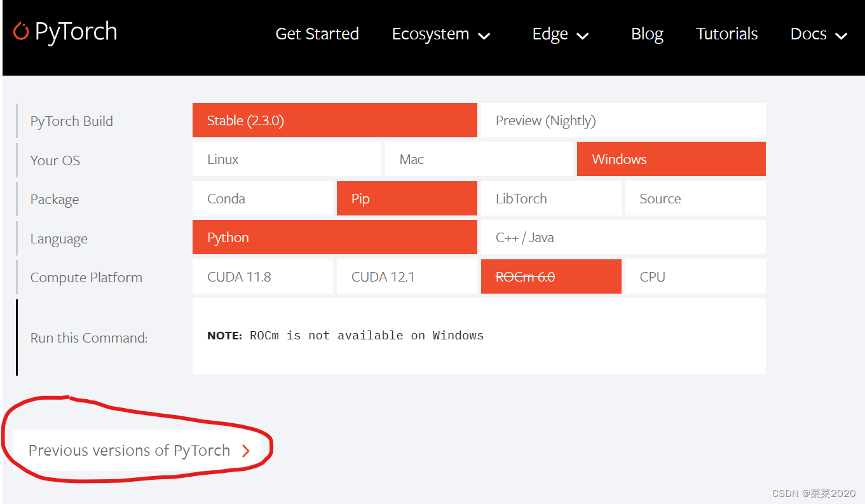
Task: Click the Package row label
Action: [55, 200]
